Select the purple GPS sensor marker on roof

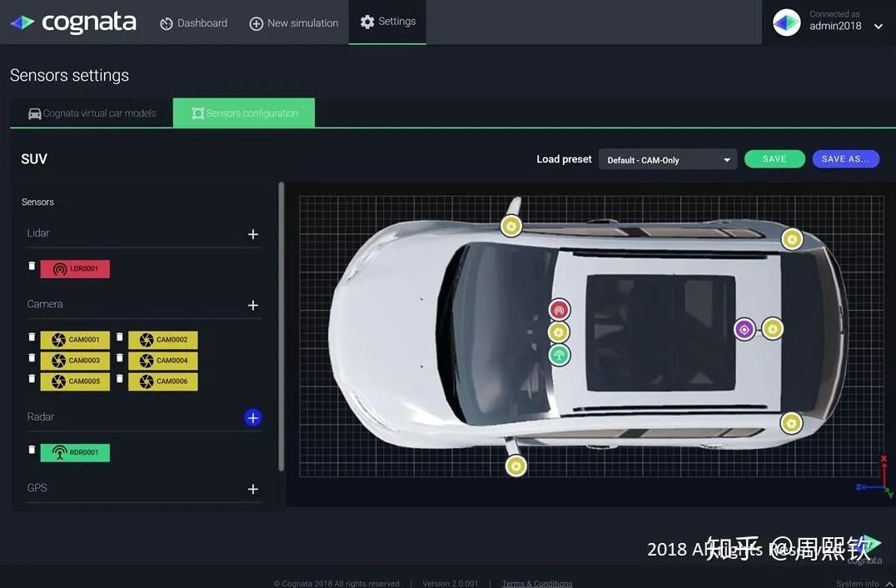744,329
